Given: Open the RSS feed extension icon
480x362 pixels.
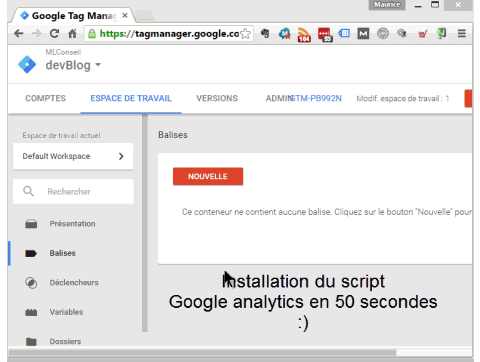Looking at the screenshot, I should 304,34.
